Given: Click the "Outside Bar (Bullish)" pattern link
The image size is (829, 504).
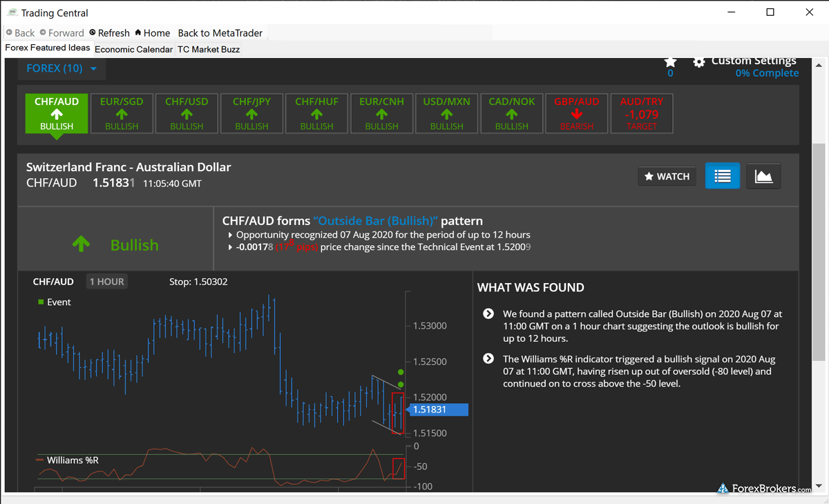Looking at the screenshot, I should tap(376, 221).
